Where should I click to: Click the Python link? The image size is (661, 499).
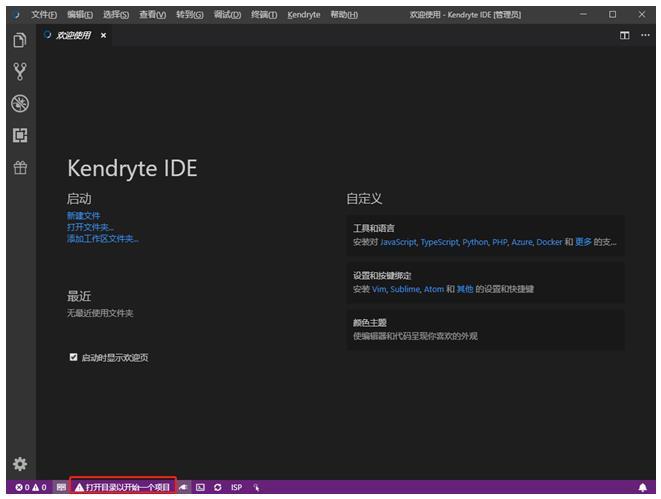475,242
